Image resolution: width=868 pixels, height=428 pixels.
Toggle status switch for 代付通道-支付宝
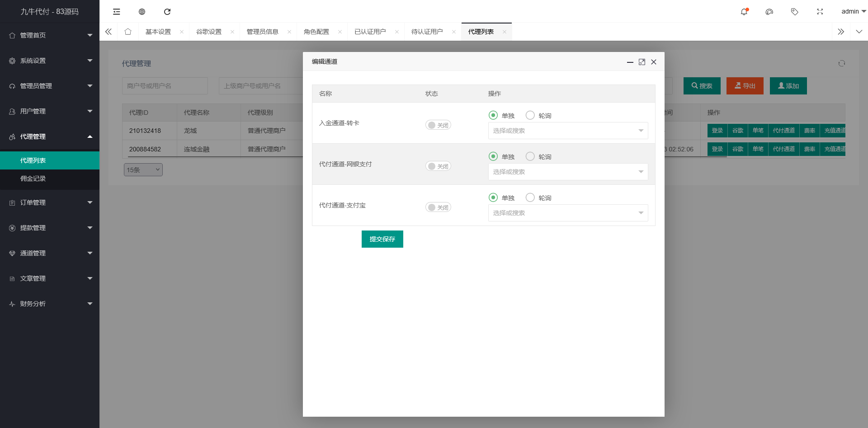[438, 207]
